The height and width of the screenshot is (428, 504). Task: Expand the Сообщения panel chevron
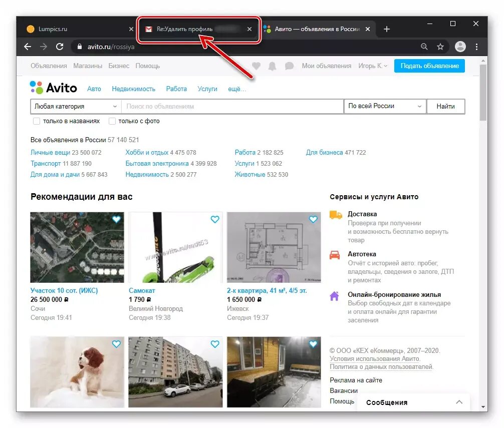tap(459, 402)
